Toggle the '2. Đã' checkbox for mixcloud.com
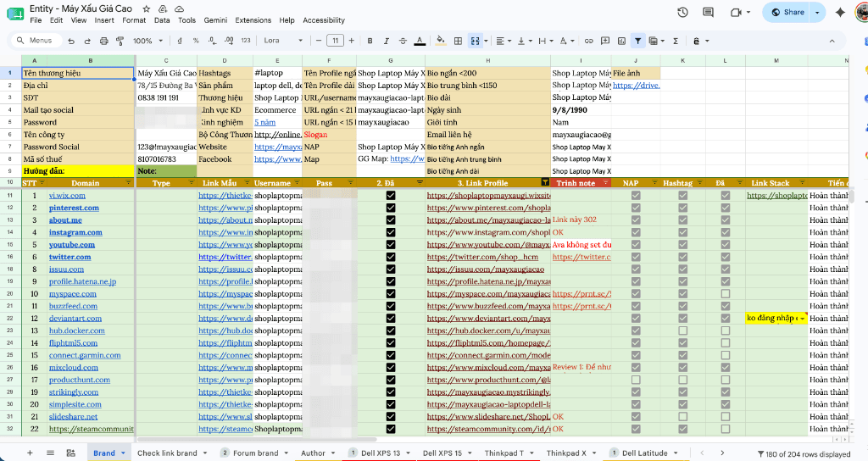Screen dimensions: 868x461 [391, 368]
